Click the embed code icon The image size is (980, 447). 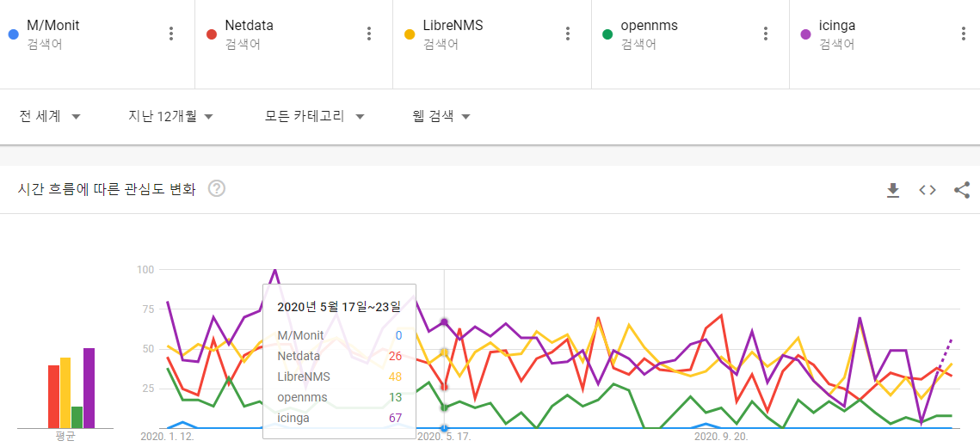tap(928, 190)
